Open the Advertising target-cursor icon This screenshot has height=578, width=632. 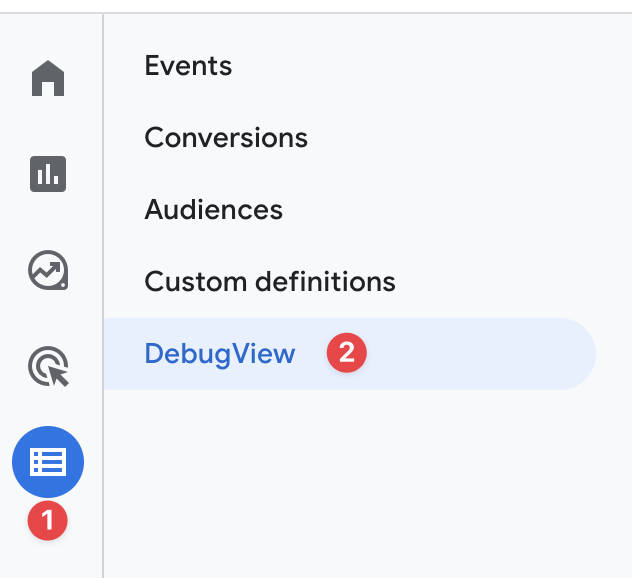tap(48, 366)
